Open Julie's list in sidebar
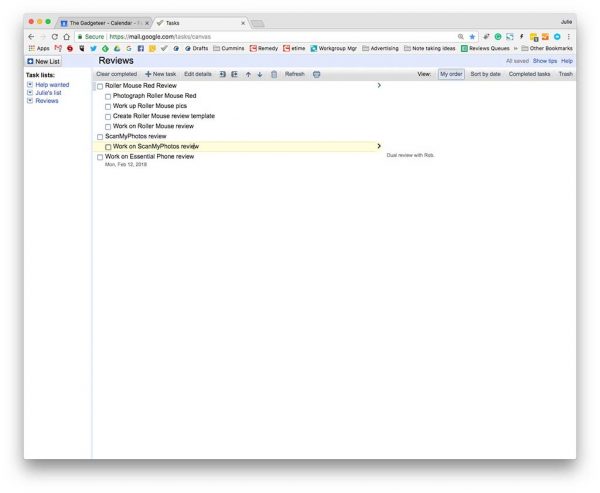The width and height of the screenshot is (600, 493). pos(48,93)
